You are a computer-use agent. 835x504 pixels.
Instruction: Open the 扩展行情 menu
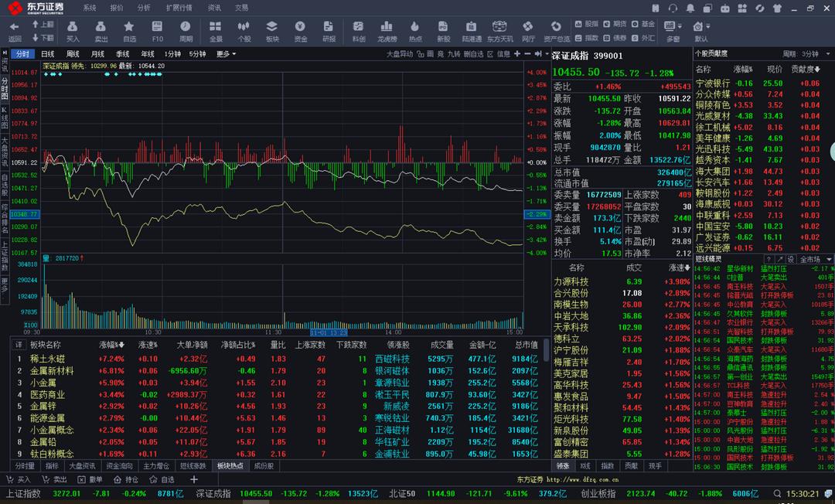tap(179, 8)
